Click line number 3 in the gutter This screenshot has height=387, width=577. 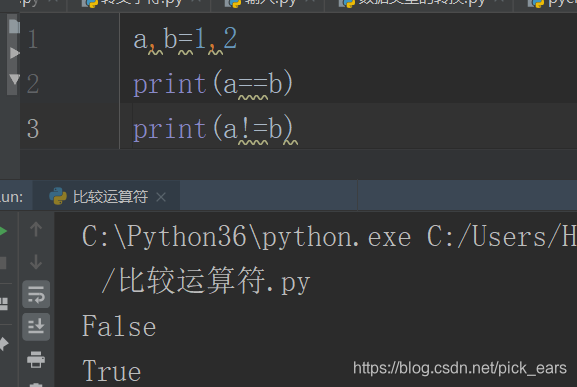pos(33,129)
